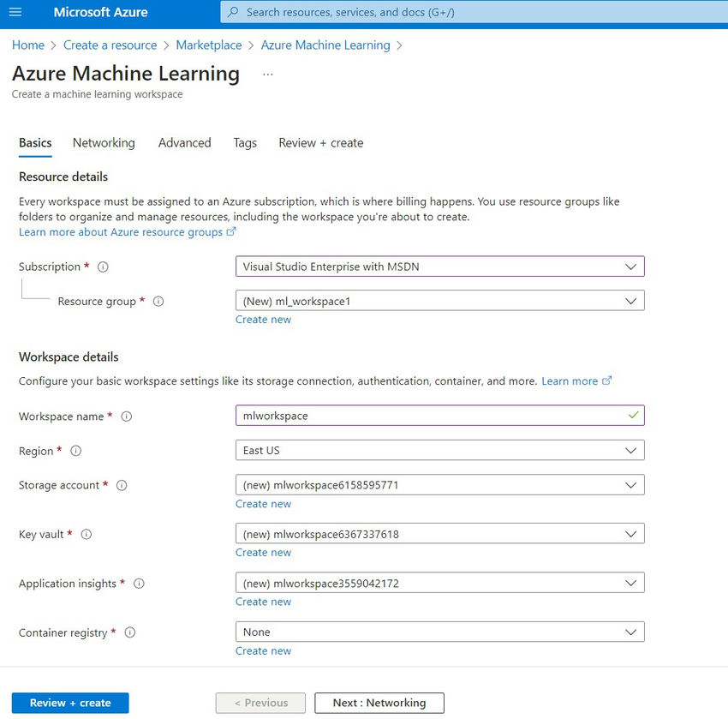The image size is (728, 719).
Task: Click Next : Networking button
Action: 379,703
